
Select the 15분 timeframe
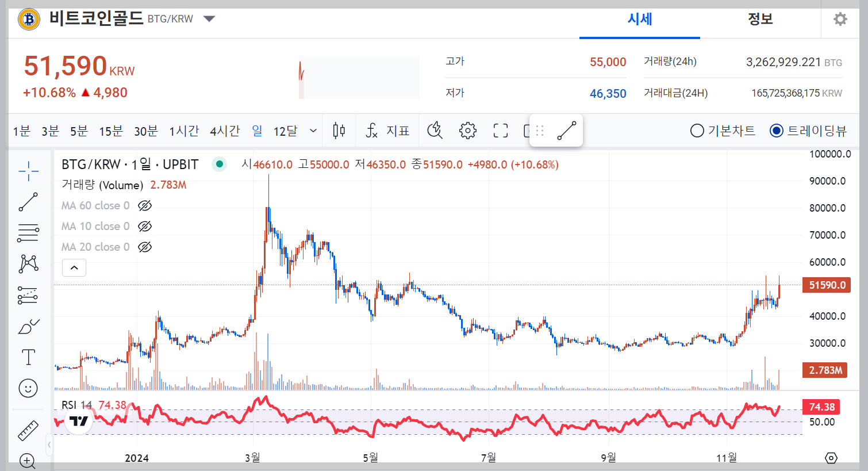[111, 131]
